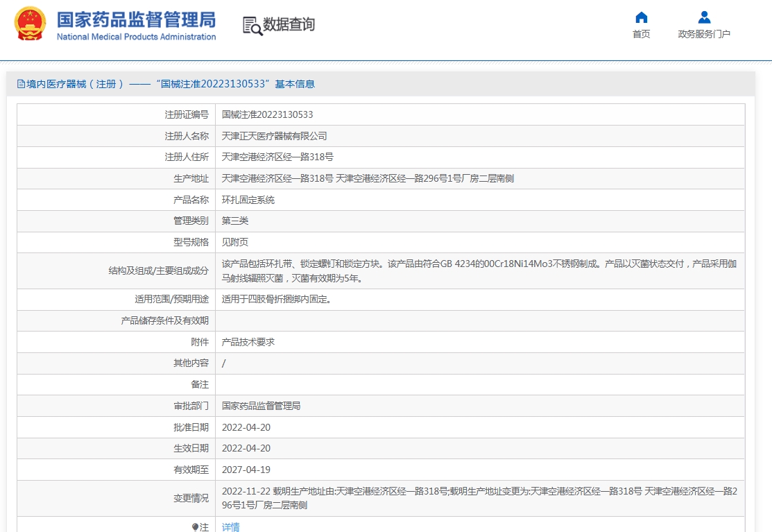Image resolution: width=772 pixels, height=532 pixels.
Task: Select the 变更情况 change record text
Action: pos(479,498)
